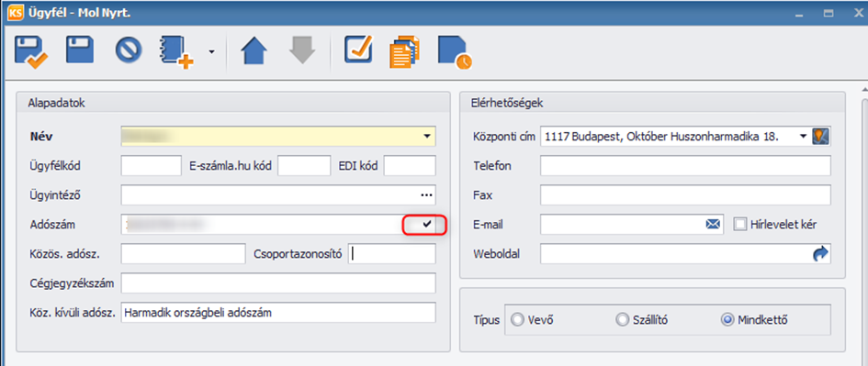This screenshot has width=868, height=366.
Task: Click the EDI kód field
Action: (x=410, y=165)
